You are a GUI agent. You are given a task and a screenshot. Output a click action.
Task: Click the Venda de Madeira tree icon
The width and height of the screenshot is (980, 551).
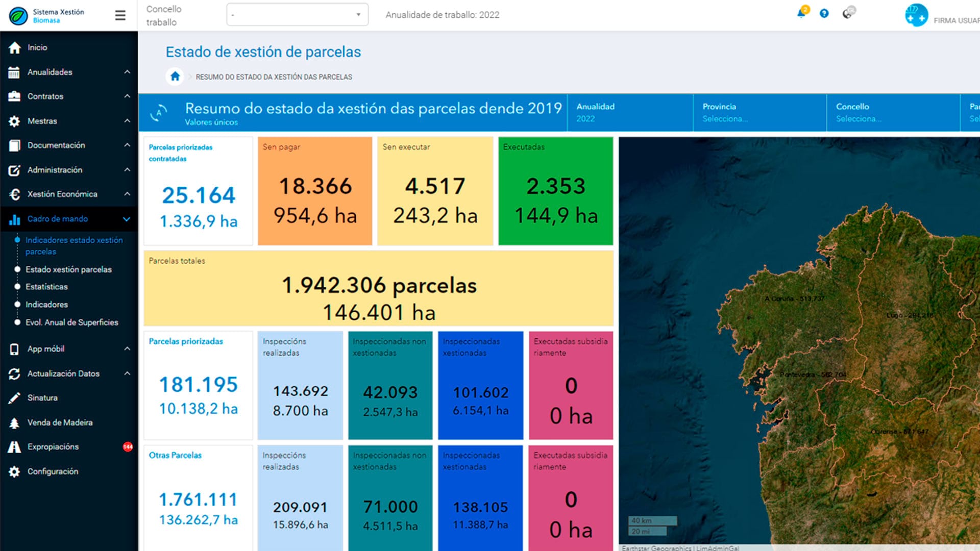point(14,422)
